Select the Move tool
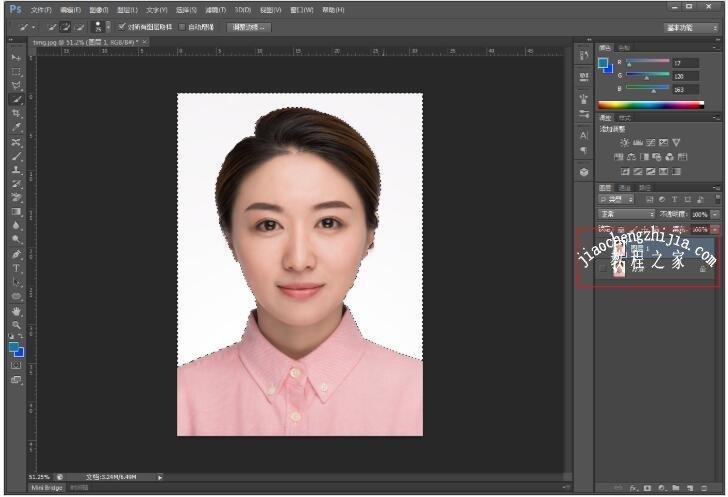This screenshot has height=497, width=728. [x=16, y=58]
